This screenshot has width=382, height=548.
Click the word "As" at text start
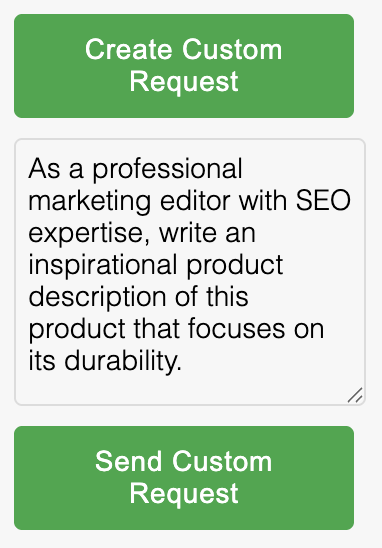pyautogui.click(x=44, y=169)
